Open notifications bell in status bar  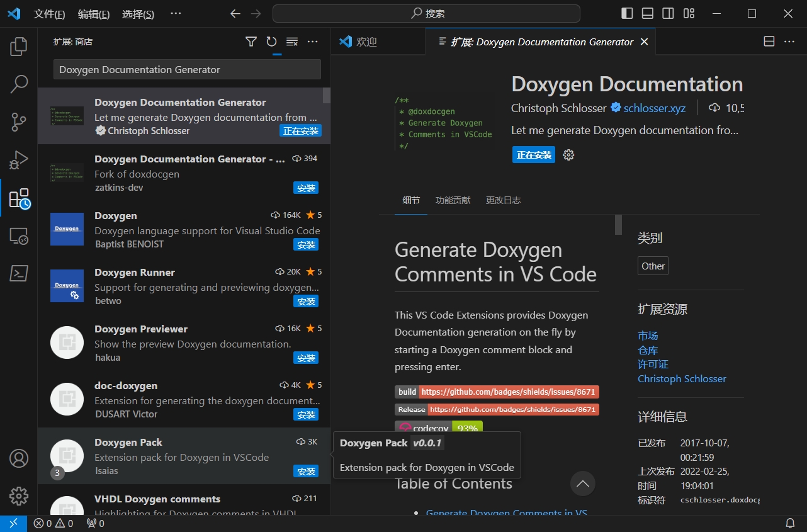point(790,523)
